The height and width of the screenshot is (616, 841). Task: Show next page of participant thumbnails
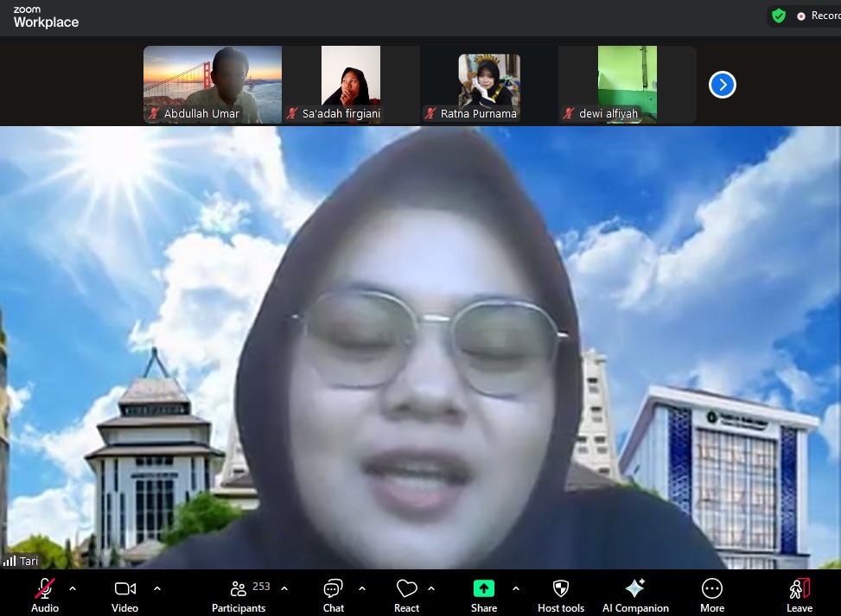[722, 85]
